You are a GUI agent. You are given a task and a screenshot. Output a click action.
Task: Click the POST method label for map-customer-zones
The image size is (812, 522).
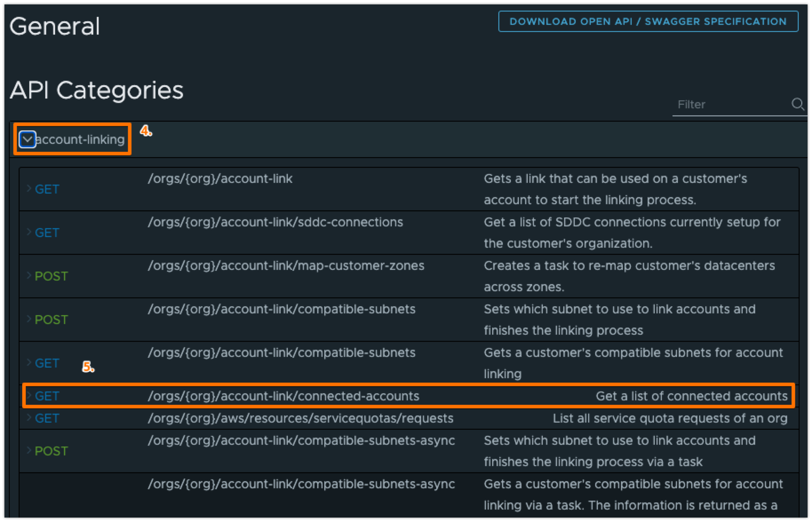pos(52,276)
